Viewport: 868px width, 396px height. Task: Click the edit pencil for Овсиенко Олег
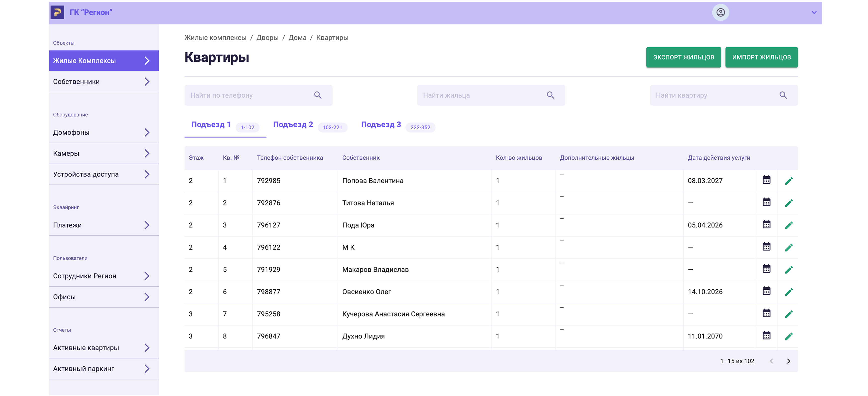click(x=788, y=292)
